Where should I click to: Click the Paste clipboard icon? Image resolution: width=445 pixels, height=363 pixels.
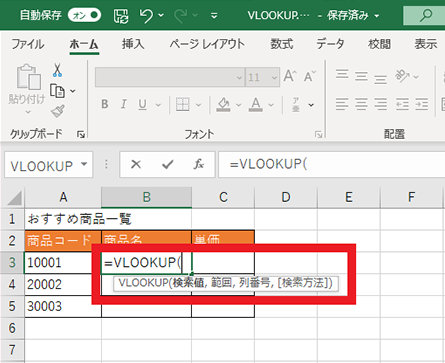pos(28,77)
